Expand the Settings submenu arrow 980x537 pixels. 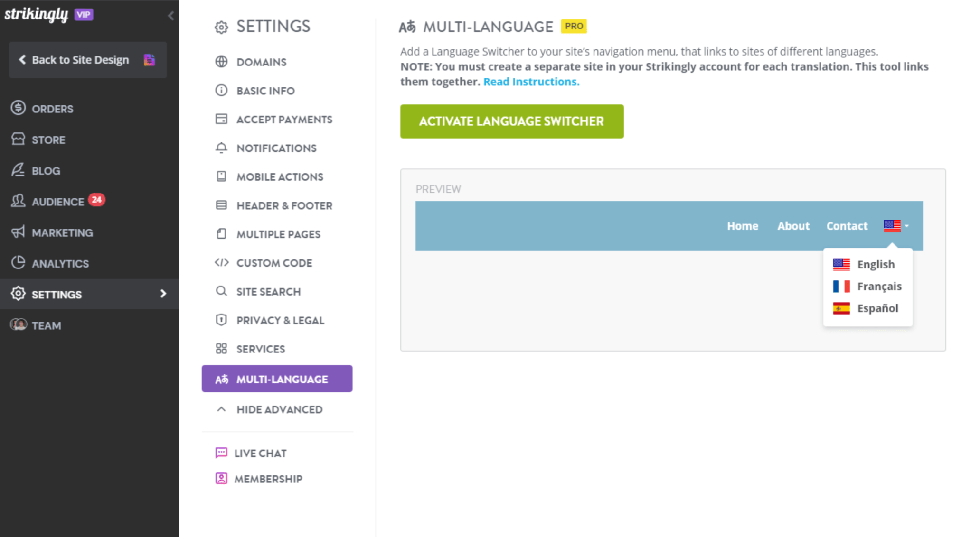coord(164,294)
